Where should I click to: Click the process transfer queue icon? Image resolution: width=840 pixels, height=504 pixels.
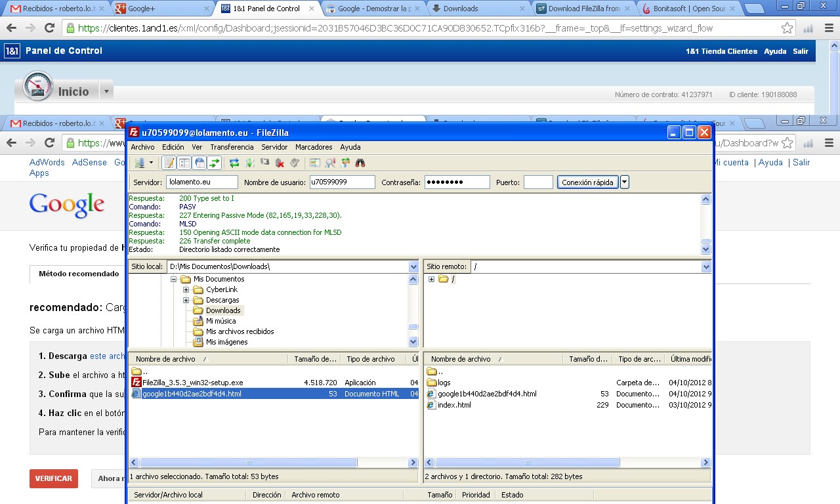pos(249,163)
